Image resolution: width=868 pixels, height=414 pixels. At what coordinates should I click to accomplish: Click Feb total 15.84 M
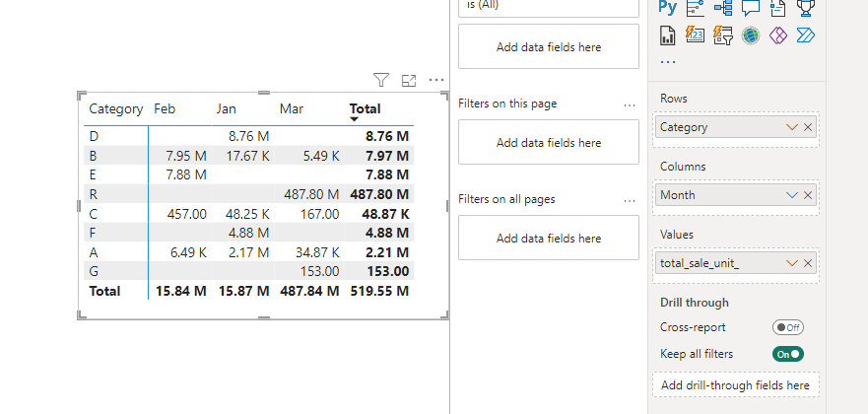pyautogui.click(x=181, y=291)
